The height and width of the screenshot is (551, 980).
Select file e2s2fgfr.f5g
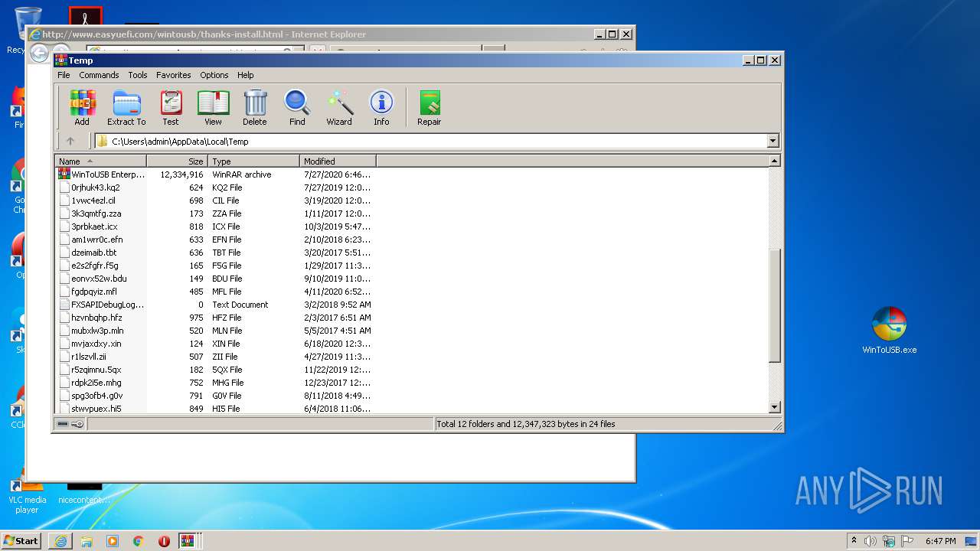(95, 266)
